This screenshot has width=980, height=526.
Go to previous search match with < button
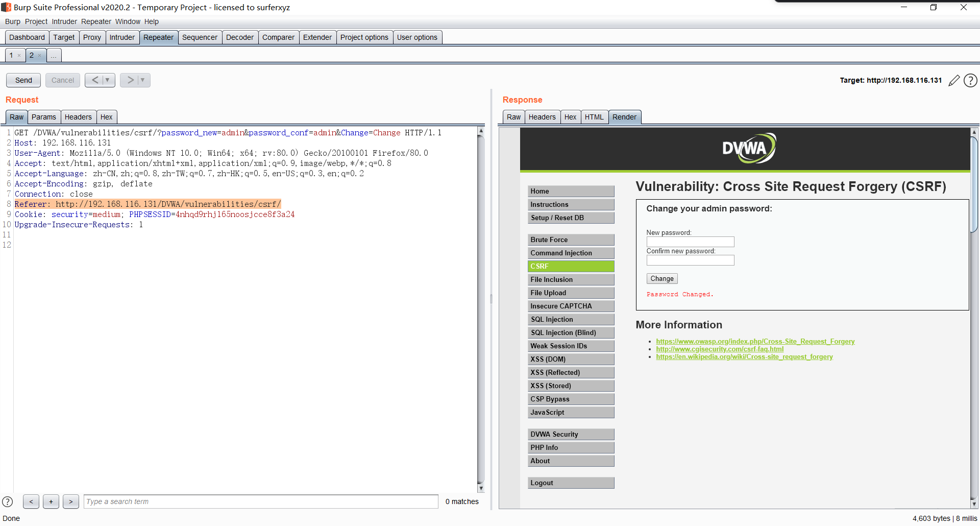click(x=31, y=501)
